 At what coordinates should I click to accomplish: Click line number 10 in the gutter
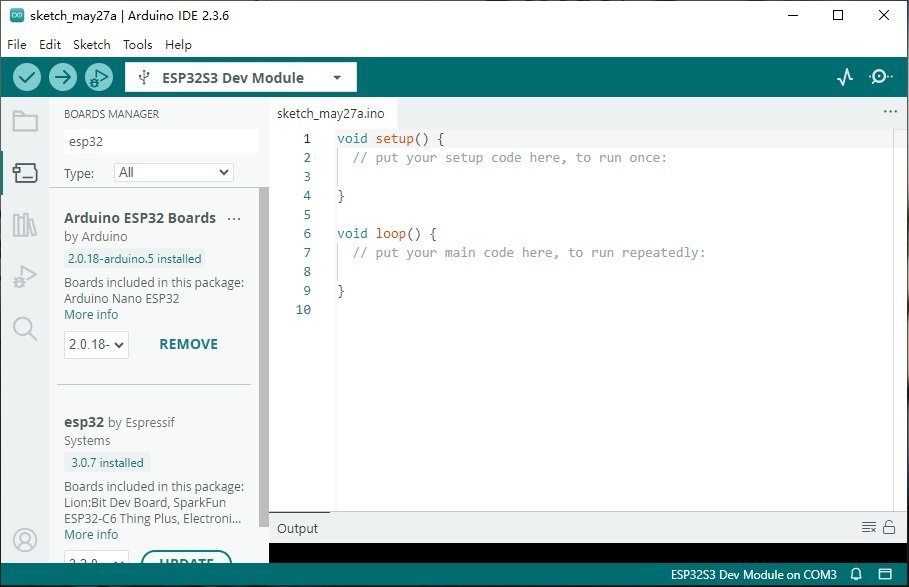point(303,309)
